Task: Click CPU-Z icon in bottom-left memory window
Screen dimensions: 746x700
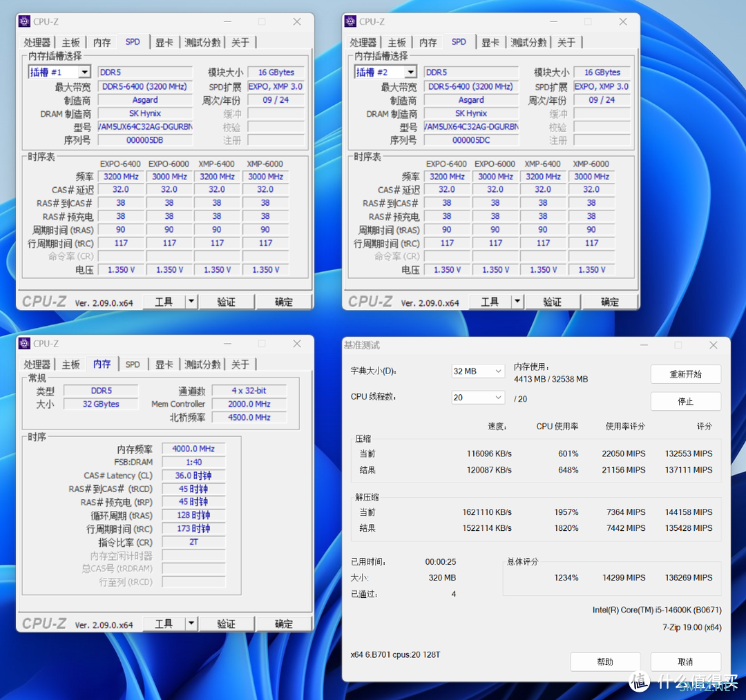Action: point(24,343)
